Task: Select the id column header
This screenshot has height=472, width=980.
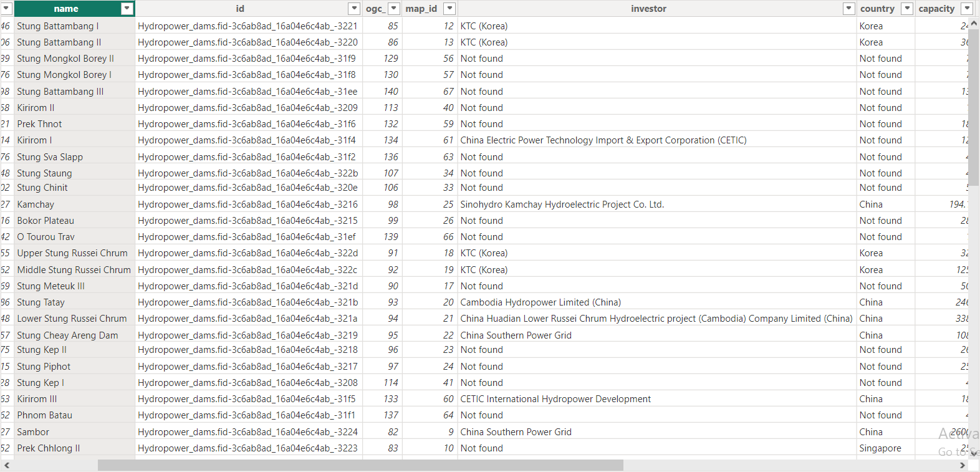Action: [241, 9]
